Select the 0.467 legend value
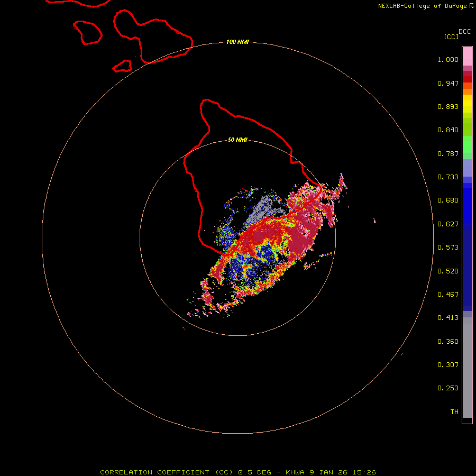The image size is (476, 476). [448, 295]
